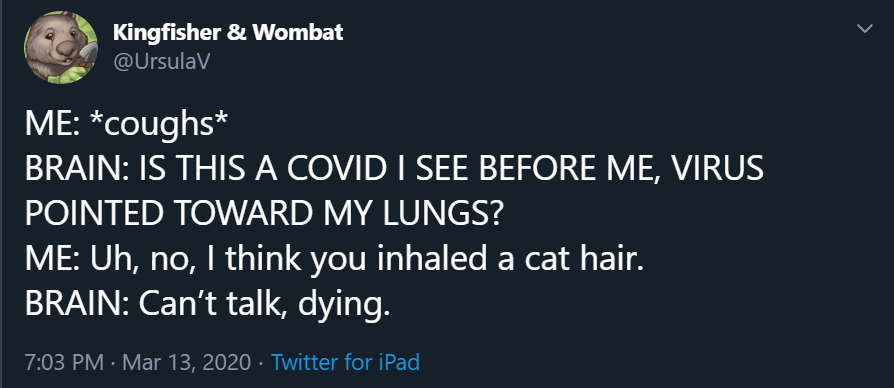The width and height of the screenshot is (894, 388).
Task: Open the Kingfisher & Wombat display name
Action: 228,32
